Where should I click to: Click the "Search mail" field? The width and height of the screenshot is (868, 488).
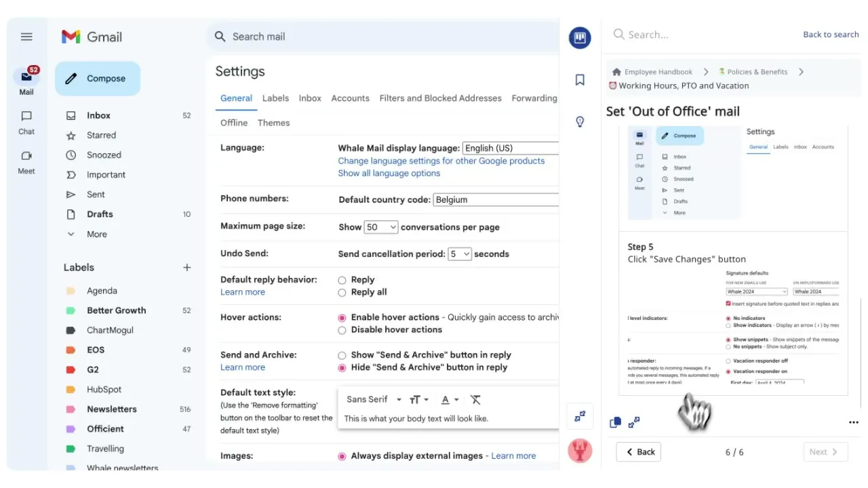pyautogui.click(x=383, y=37)
